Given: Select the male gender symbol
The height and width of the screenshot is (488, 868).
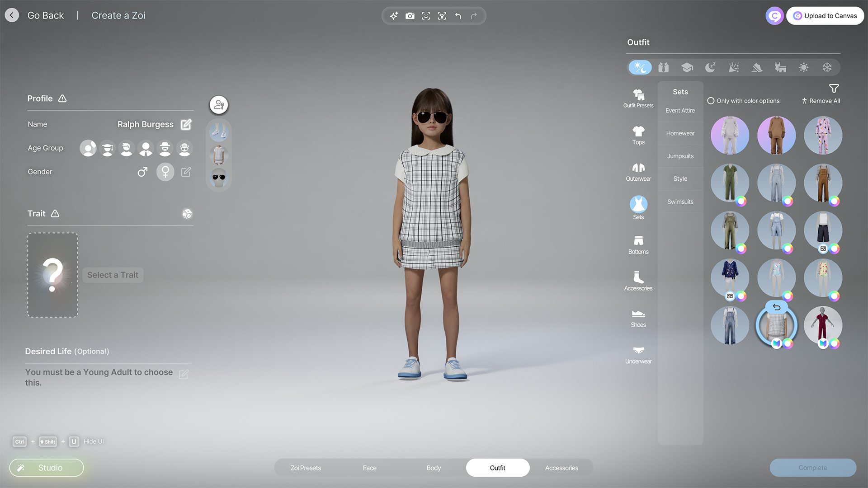Looking at the screenshot, I should click(x=142, y=172).
